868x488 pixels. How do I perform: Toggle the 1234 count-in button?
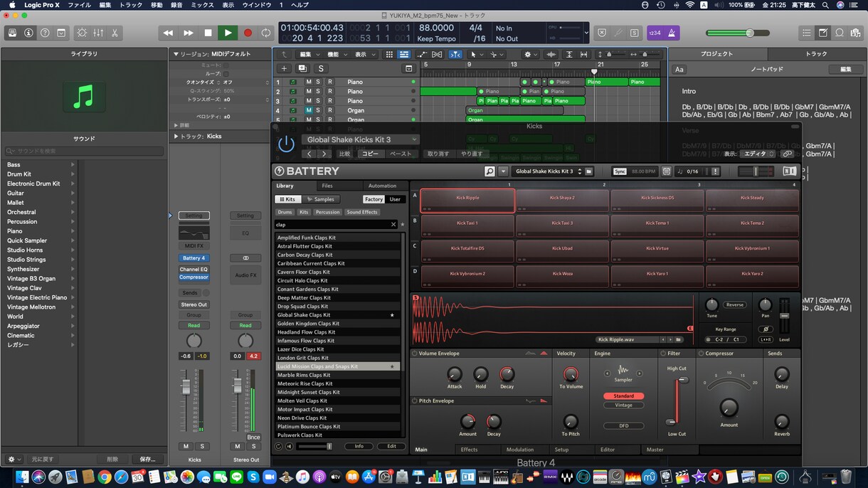tap(655, 33)
